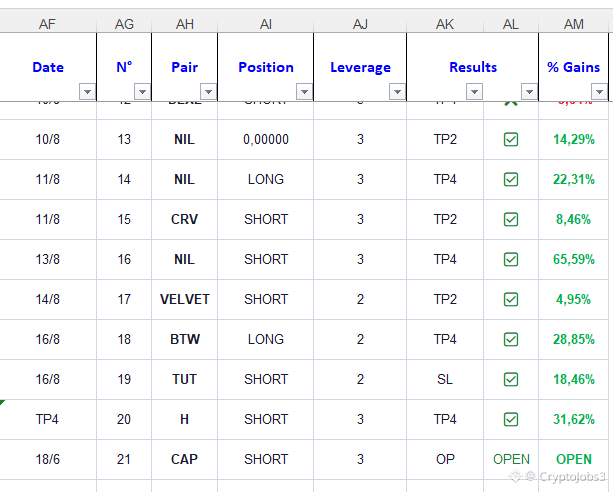The image size is (613, 492).
Task: Select the SHORT position cell in TUT row
Action: (266, 379)
